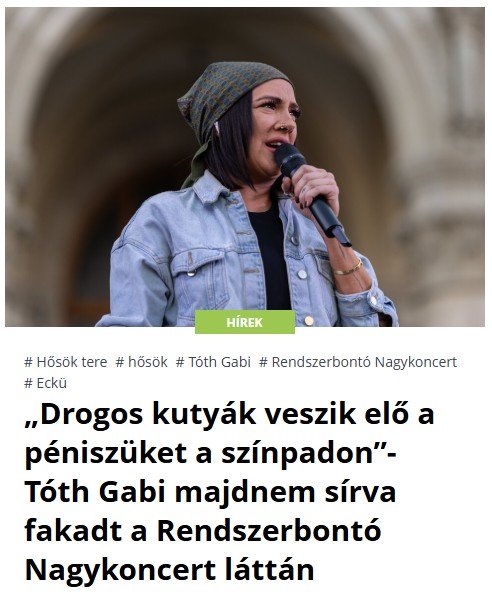Click the headline's last line 'Nagykoncert láttán'
The width and height of the screenshot is (492, 598).
coord(169,570)
